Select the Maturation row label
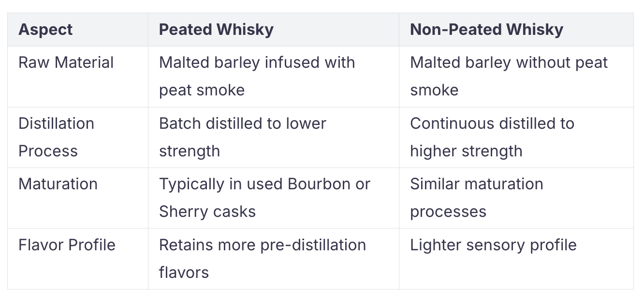The width and height of the screenshot is (644, 305). point(58,184)
